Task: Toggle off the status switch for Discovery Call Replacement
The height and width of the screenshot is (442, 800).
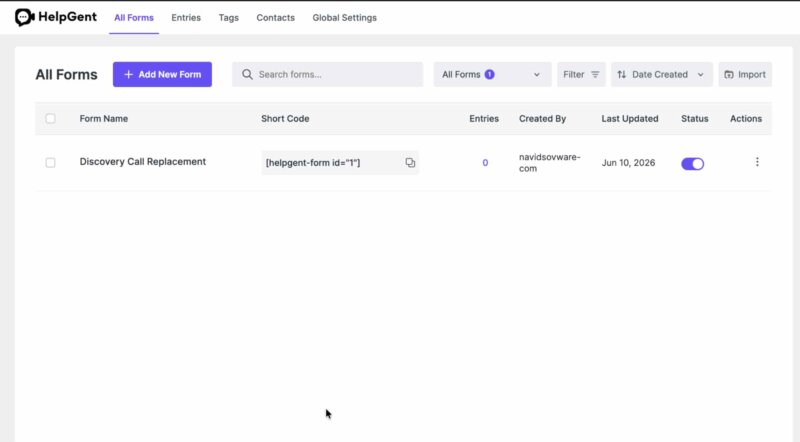Action: pyautogui.click(x=692, y=163)
